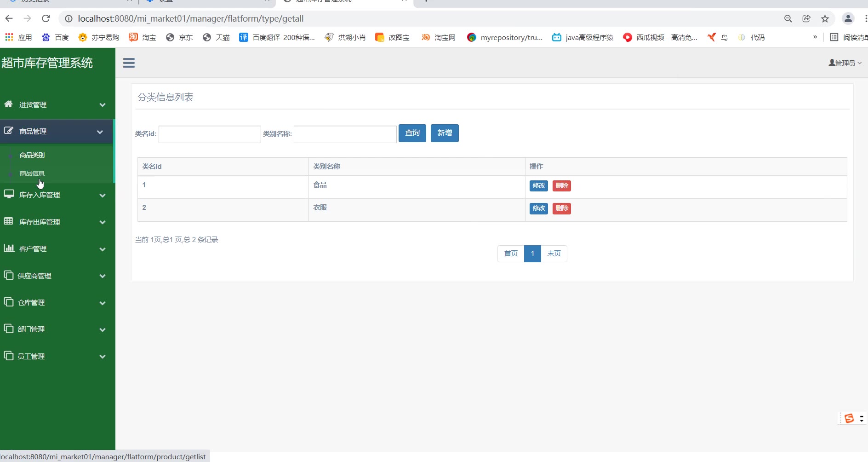
Task: Click the 超市库存管理系统 title
Action: 47,63
